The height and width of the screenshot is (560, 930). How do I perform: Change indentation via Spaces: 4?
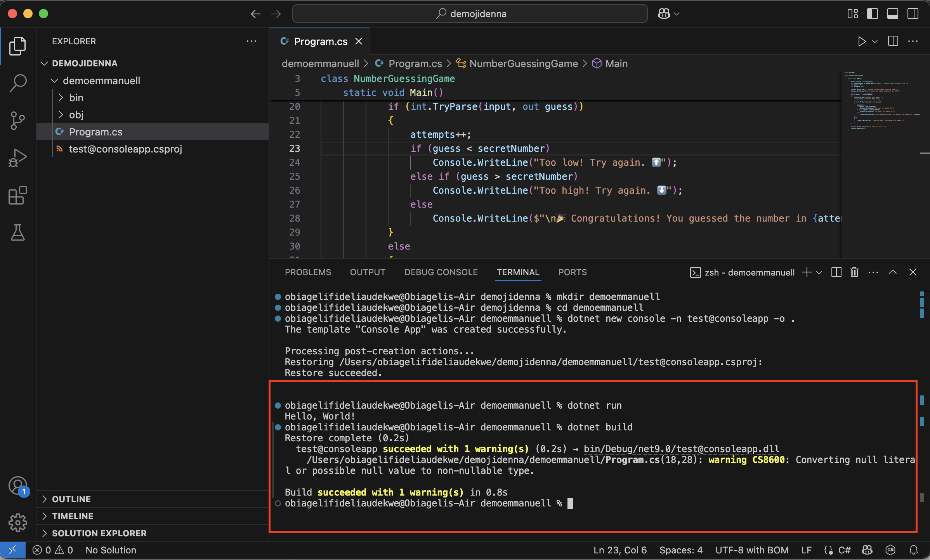coord(681,550)
